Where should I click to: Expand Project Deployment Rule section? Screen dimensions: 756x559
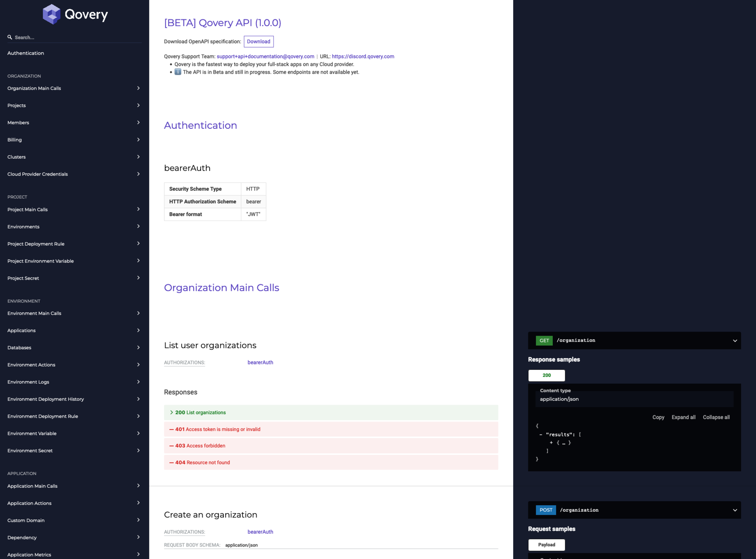click(x=74, y=244)
